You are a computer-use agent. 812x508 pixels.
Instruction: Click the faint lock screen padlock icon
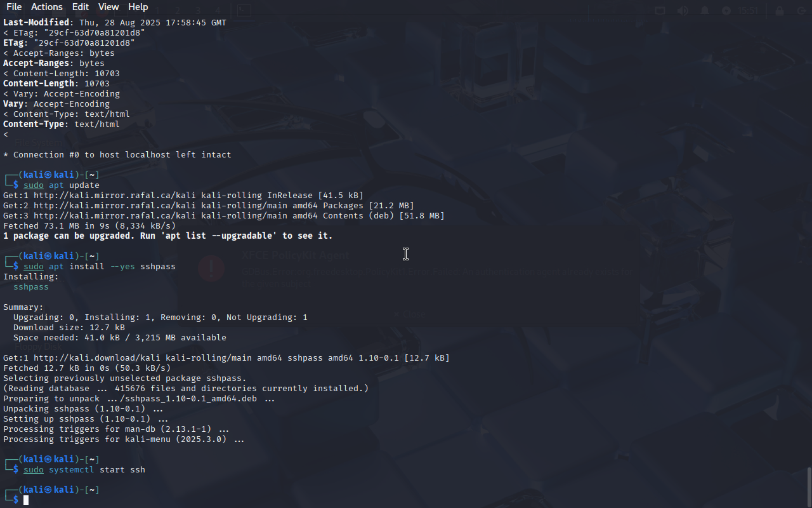pyautogui.click(x=779, y=11)
